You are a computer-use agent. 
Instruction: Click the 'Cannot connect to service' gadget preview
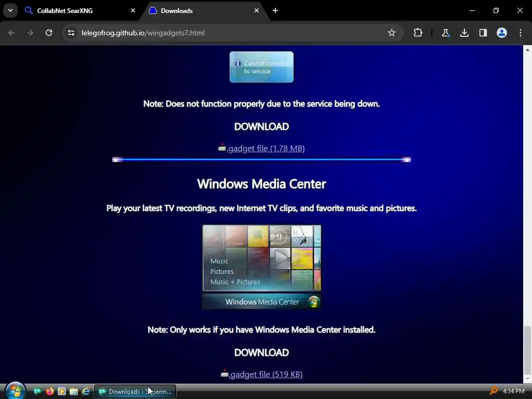click(262, 67)
